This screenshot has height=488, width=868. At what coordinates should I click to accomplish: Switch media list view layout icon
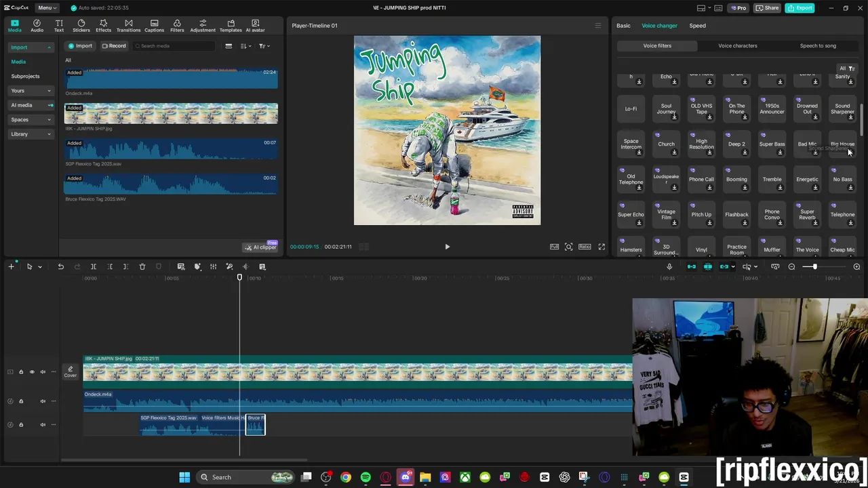click(229, 46)
